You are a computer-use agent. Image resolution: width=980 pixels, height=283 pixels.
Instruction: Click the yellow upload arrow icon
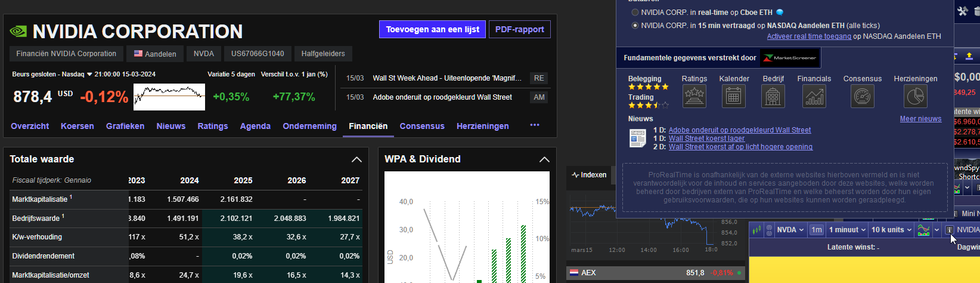tap(969, 56)
